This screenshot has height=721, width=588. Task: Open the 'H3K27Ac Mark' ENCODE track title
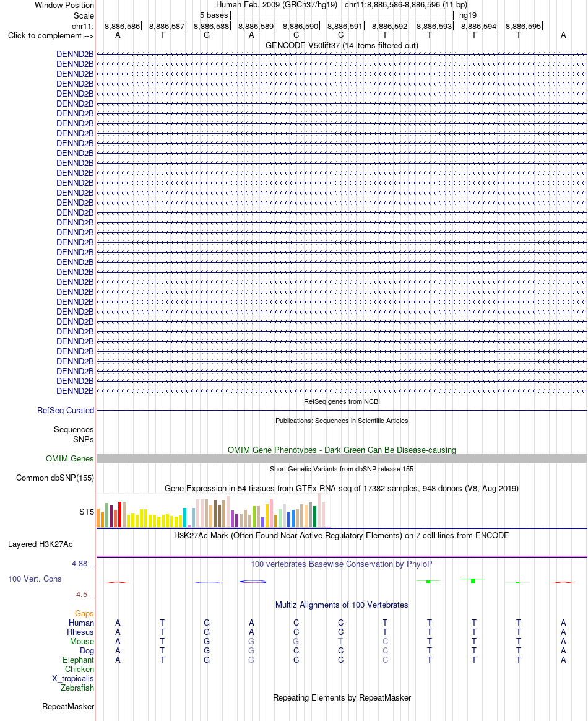pyautogui.click(x=342, y=535)
